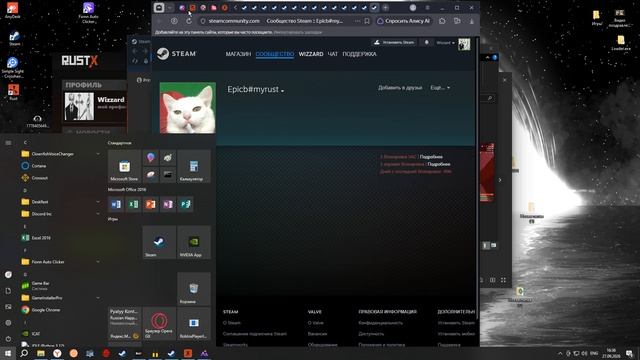Open Конфиденциальность footer link

380,323
